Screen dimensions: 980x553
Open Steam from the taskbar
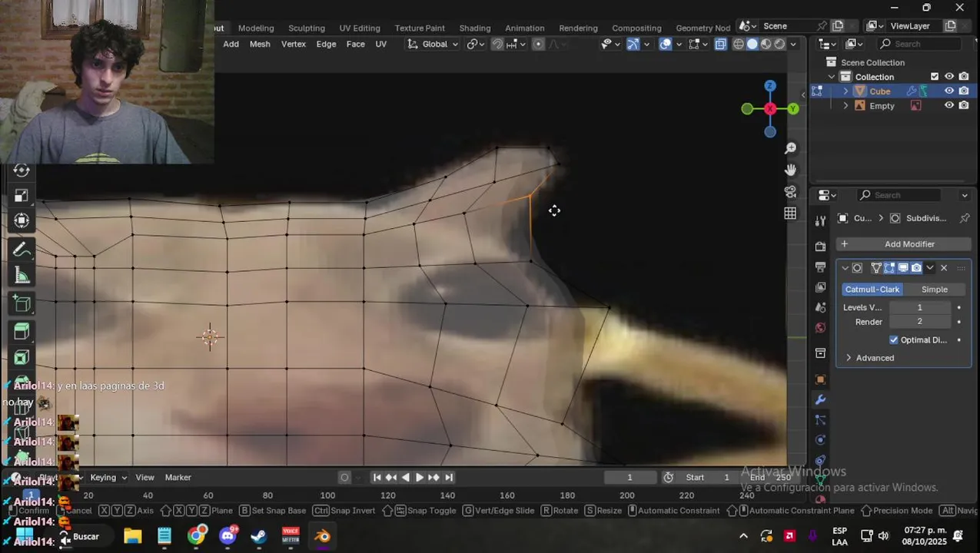259,536
